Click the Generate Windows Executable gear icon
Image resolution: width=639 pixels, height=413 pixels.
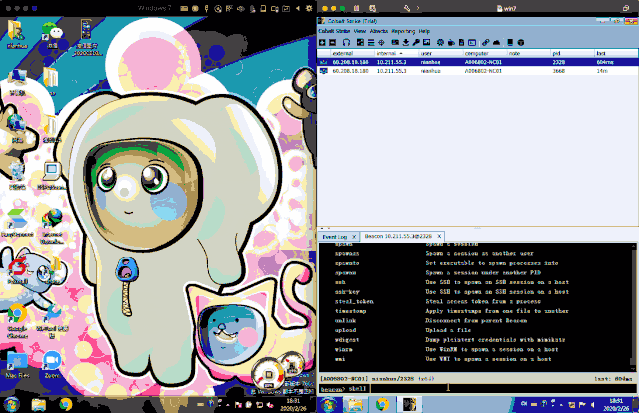440,42
